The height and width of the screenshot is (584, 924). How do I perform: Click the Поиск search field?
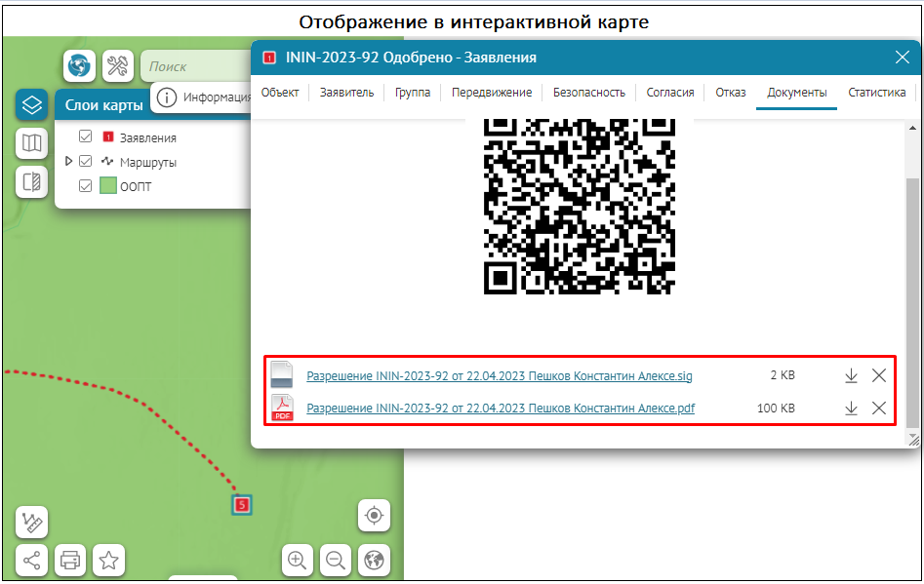(195, 66)
